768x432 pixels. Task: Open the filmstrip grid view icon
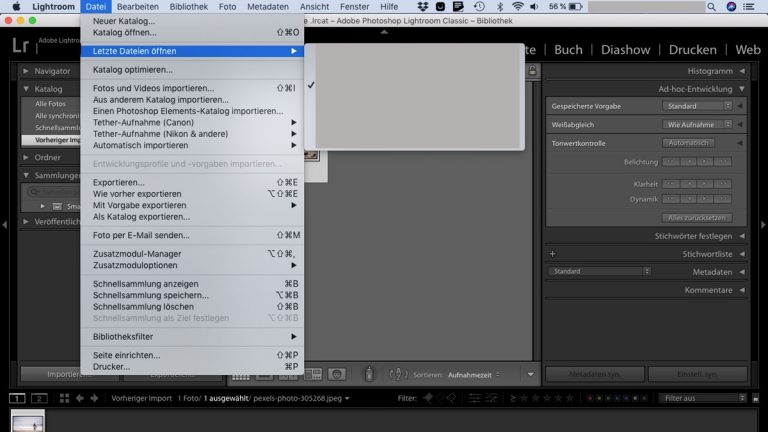pyautogui.click(x=62, y=399)
